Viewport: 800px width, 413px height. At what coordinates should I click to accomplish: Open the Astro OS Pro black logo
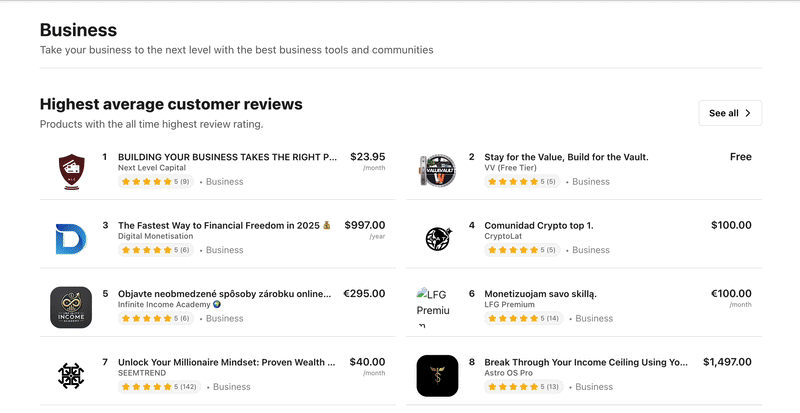coord(437,376)
